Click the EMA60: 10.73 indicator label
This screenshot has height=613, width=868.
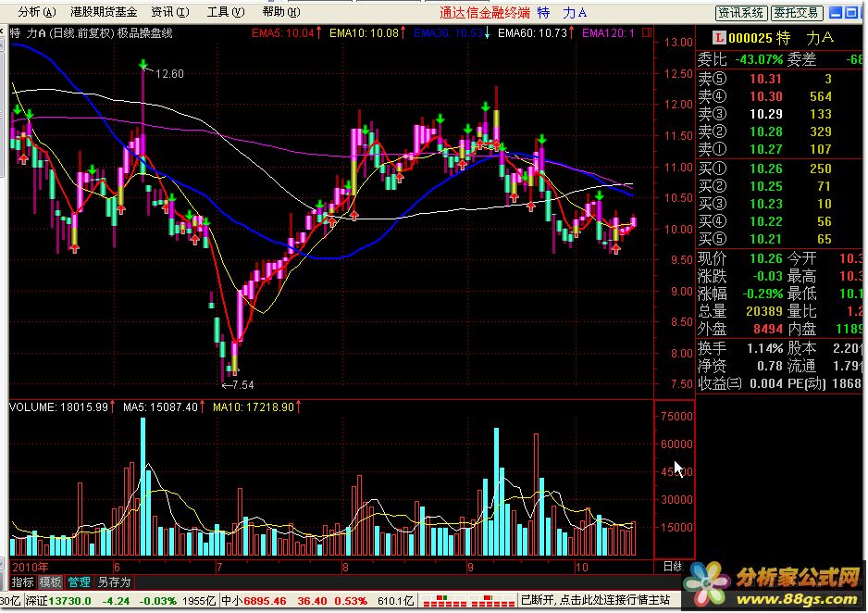[536, 33]
